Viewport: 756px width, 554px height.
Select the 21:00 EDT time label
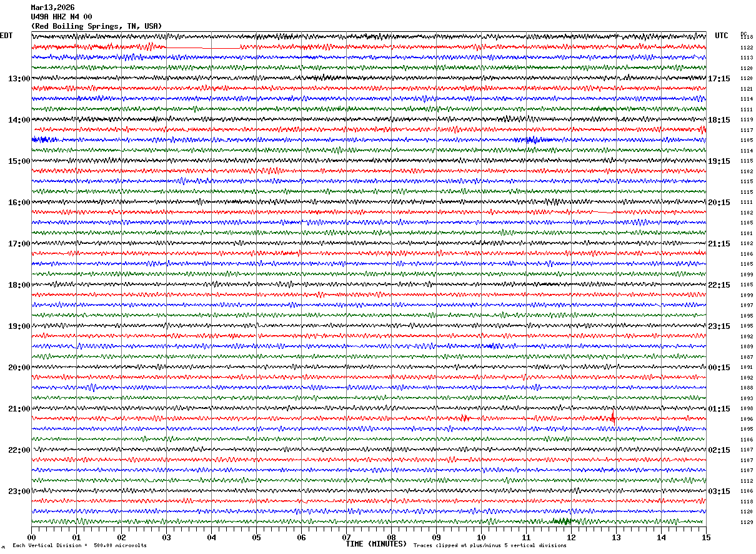pos(19,409)
